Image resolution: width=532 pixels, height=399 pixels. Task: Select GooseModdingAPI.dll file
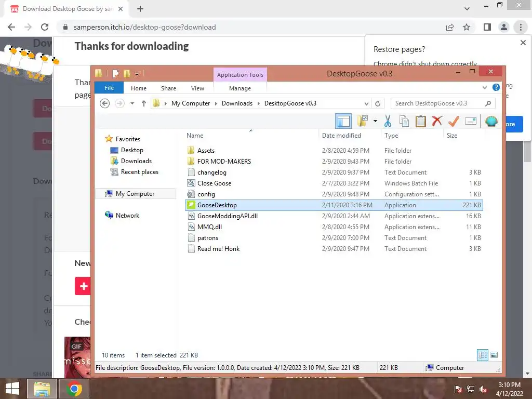tap(334, 216)
